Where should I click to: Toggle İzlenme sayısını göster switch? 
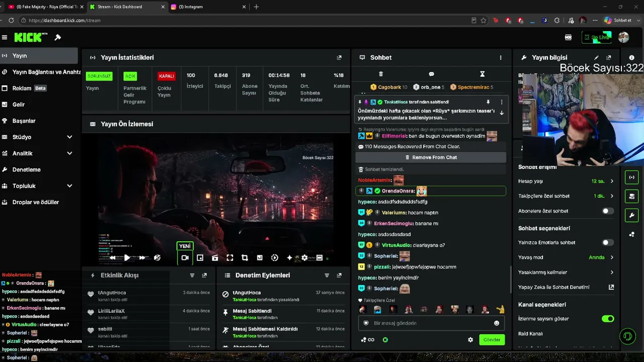608,319
